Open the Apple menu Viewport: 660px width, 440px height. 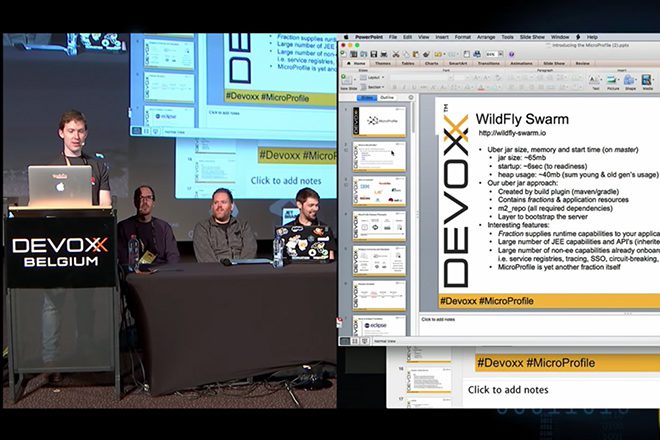click(346, 37)
